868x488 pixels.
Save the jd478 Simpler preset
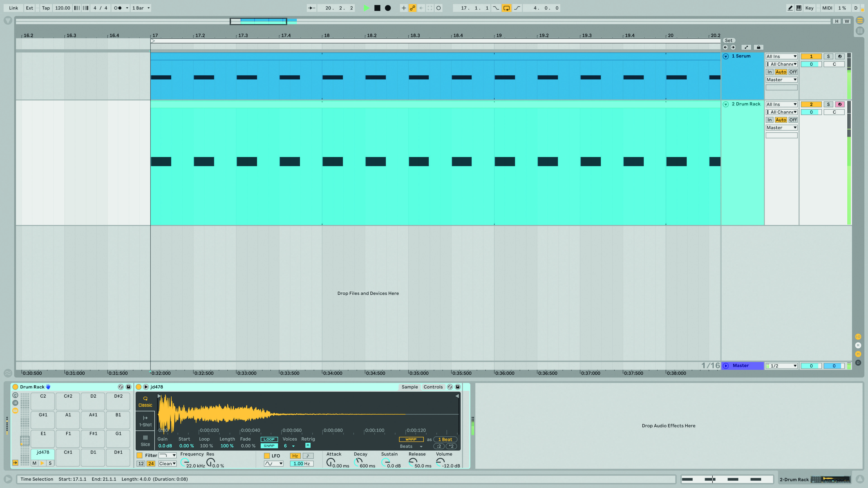click(458, 387)
